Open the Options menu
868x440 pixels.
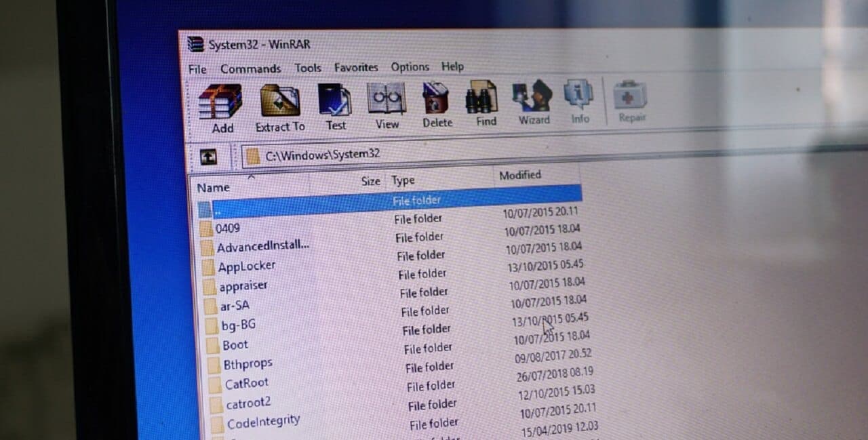(x=410, y=66)
